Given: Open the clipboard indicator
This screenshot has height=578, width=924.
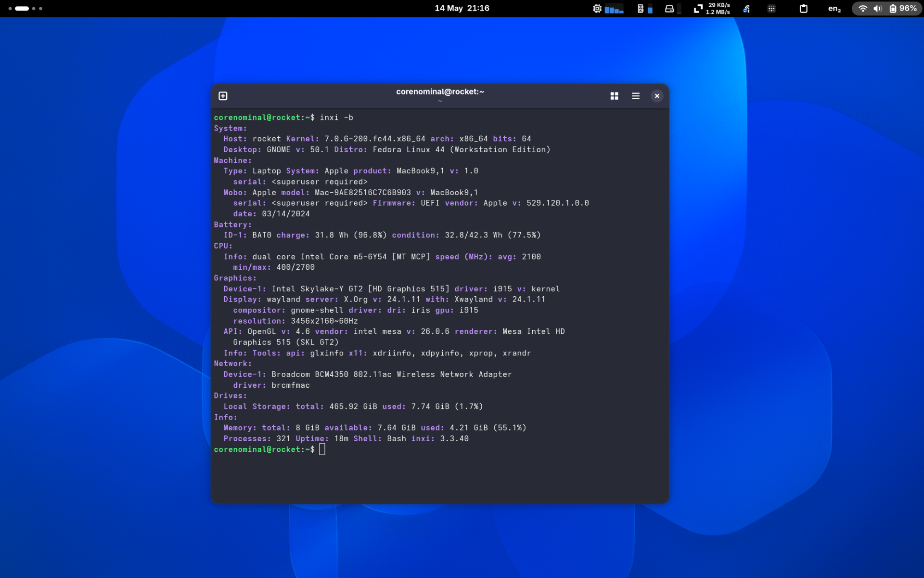Looking at the screenshot, I should [x=803, y=9].
